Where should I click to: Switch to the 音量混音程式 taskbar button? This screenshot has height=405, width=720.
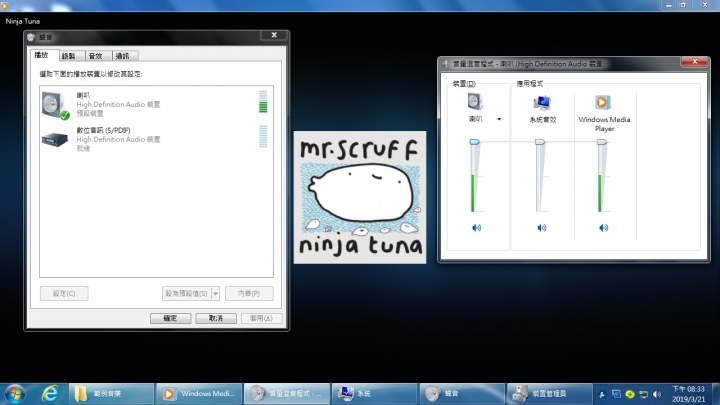click(x=287, y=394)
